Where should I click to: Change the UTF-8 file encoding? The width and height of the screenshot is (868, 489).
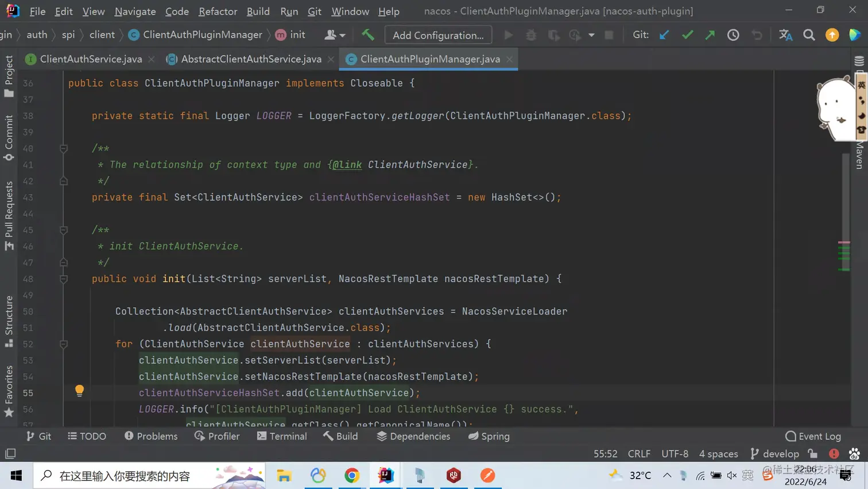(675, 453)
